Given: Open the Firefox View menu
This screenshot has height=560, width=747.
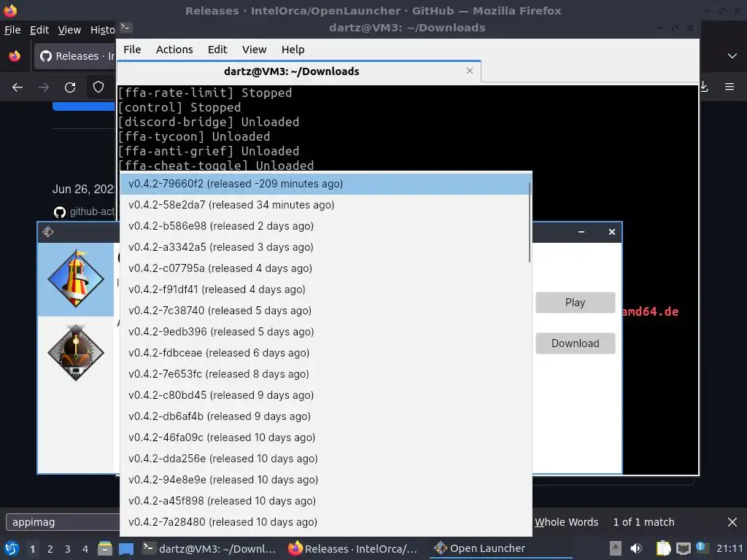Looking at the screenshot, I should (x=69, y=30).
